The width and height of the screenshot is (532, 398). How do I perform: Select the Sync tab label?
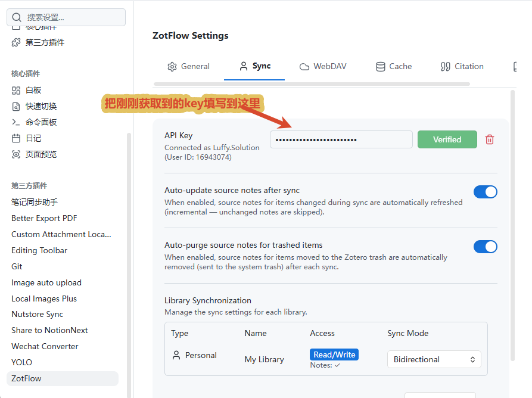pyautogui.click(x=262, y=66)
